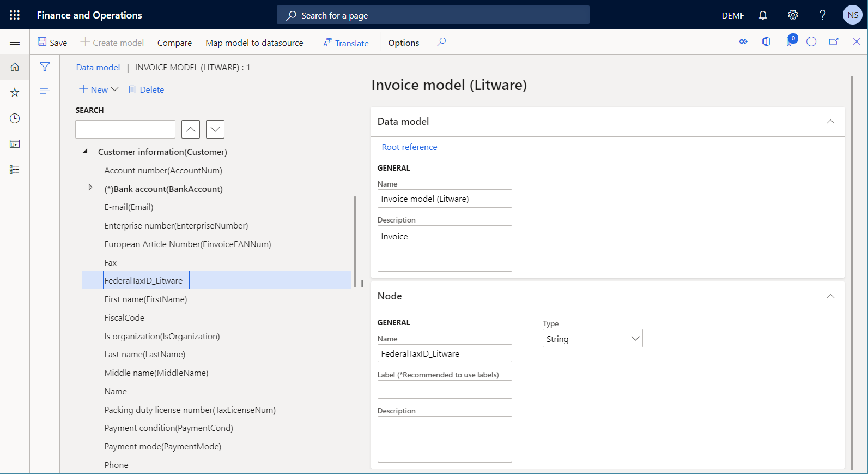Expand the Bank account tree node
868x474 pixels.
pyautogui.click(x=90, y=188)
